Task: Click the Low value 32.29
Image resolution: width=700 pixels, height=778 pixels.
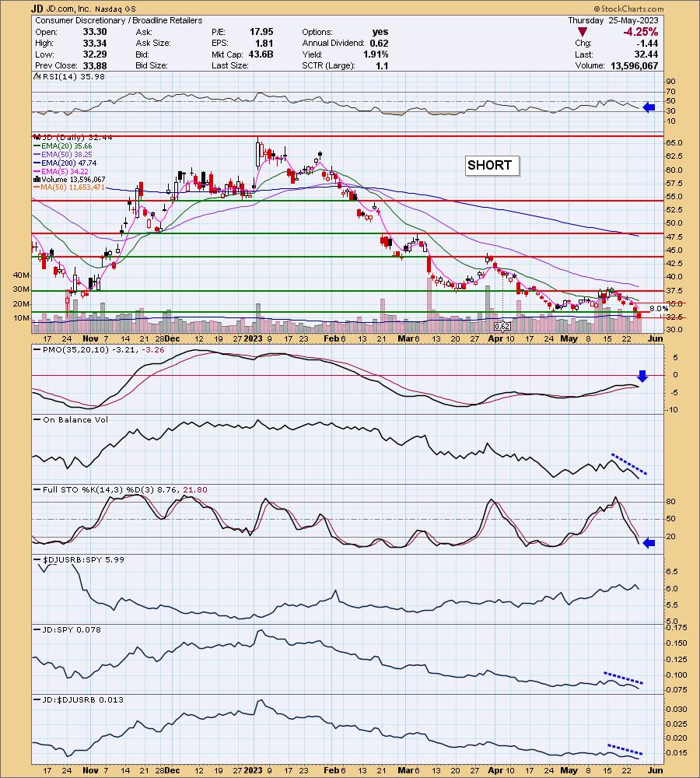Action: click(x=94, y=54)
